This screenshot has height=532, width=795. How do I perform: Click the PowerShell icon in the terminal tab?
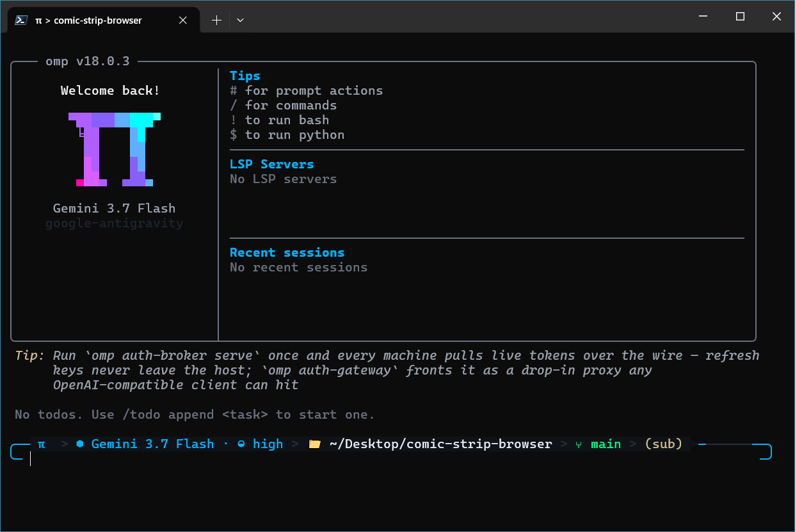20,20
